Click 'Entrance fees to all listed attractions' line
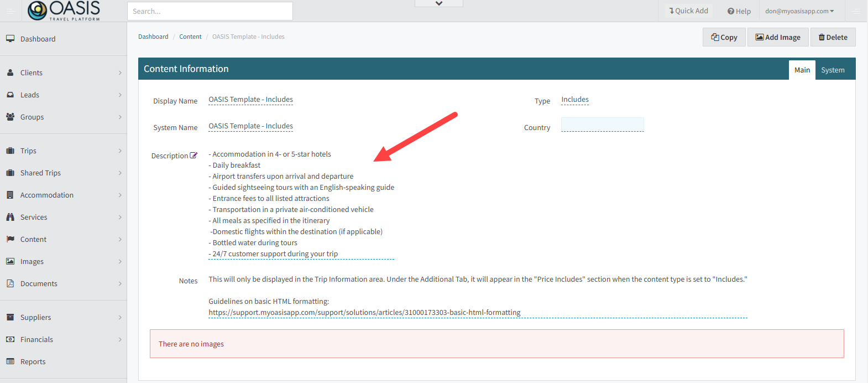This screenshot has width=868, height=383. [x=269, y=198]
